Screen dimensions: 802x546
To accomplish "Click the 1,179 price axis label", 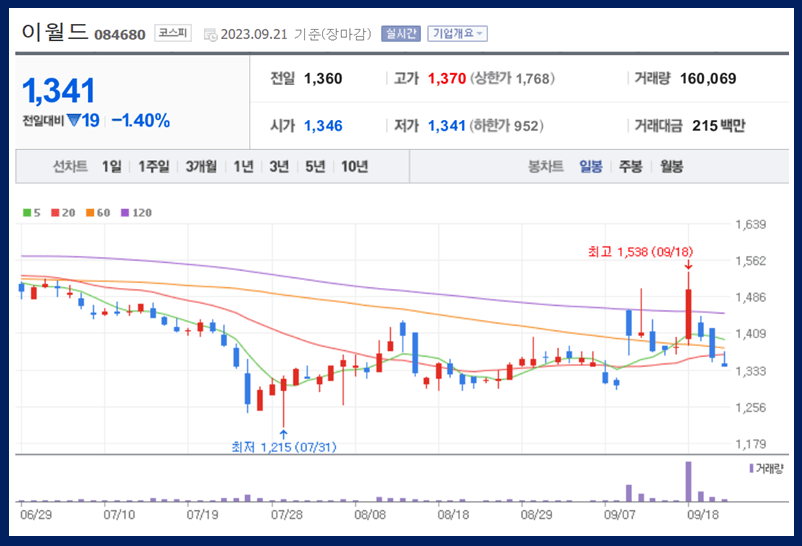I will tap(751, 444).
